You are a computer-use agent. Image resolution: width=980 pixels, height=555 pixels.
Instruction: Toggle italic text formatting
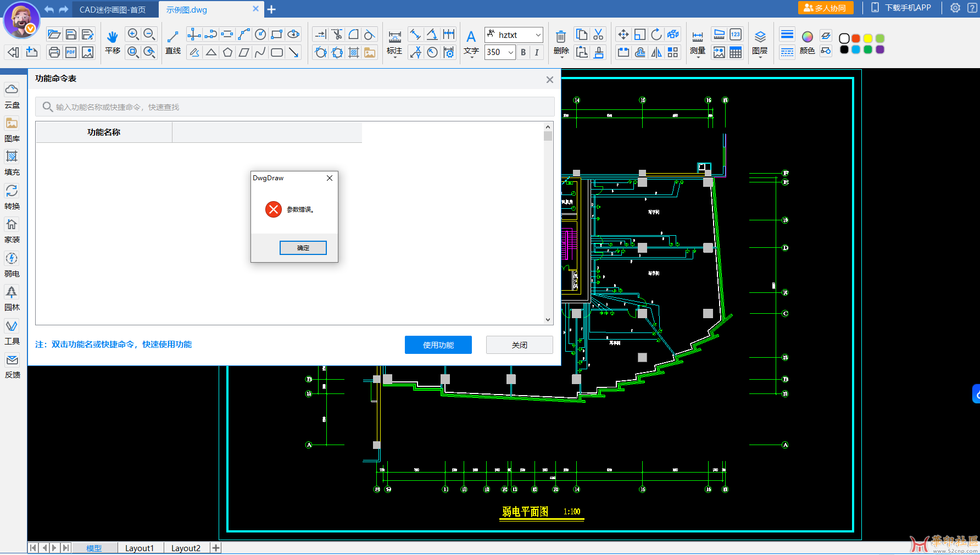click(537, 52)
